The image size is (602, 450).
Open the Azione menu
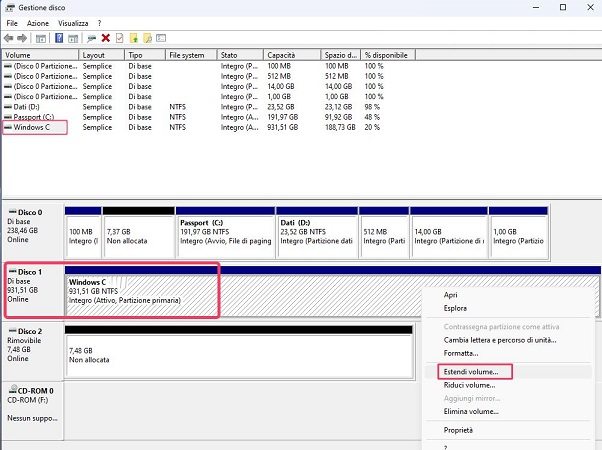pos(39,22)
